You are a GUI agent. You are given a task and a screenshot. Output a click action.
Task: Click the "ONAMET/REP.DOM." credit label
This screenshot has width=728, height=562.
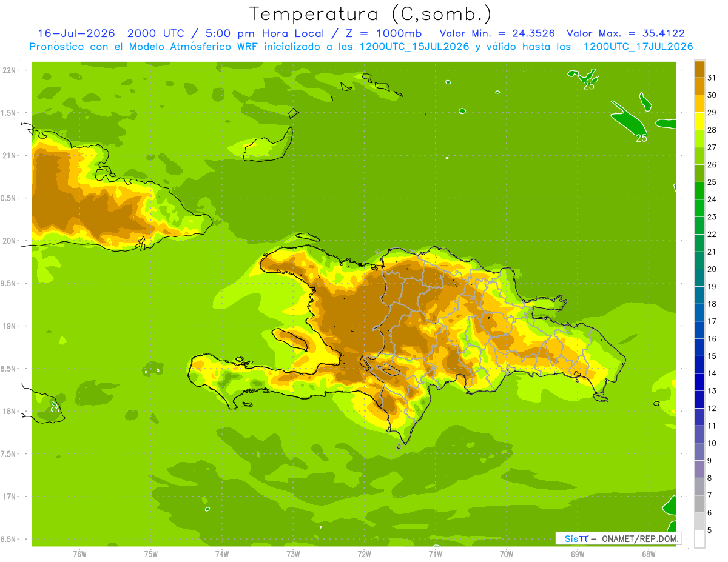tap(639, 538)
